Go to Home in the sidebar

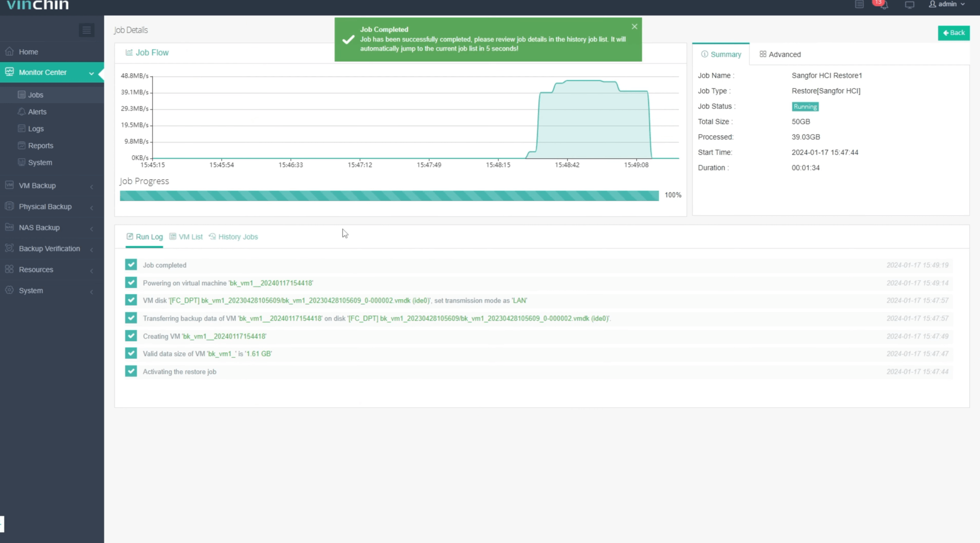tap(52, 52)
